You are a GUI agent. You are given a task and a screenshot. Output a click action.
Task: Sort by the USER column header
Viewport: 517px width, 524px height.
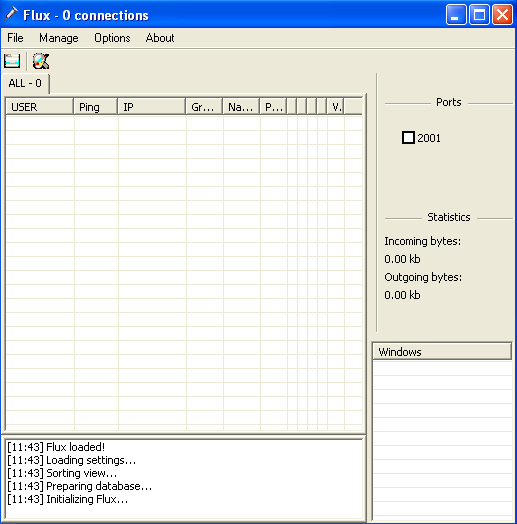tap(39, 107)
